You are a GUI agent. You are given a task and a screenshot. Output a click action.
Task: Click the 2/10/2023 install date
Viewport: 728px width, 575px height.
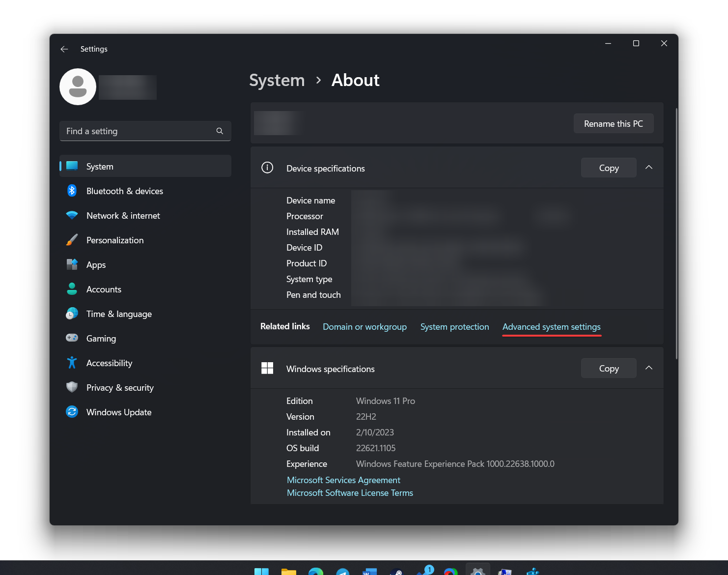tap(375, 432)
